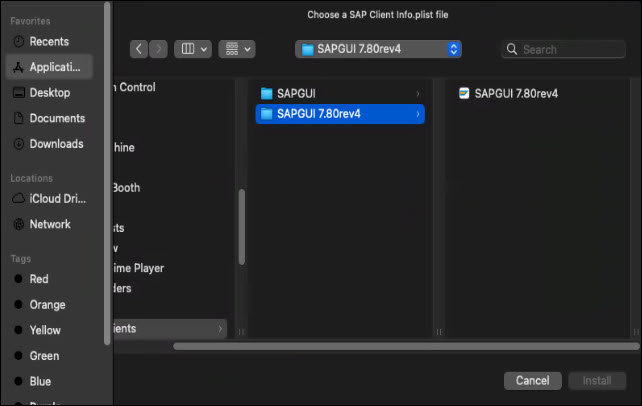Click the Cancel button
The width and height of the screenshot is (642, 406).
point(533,381)
